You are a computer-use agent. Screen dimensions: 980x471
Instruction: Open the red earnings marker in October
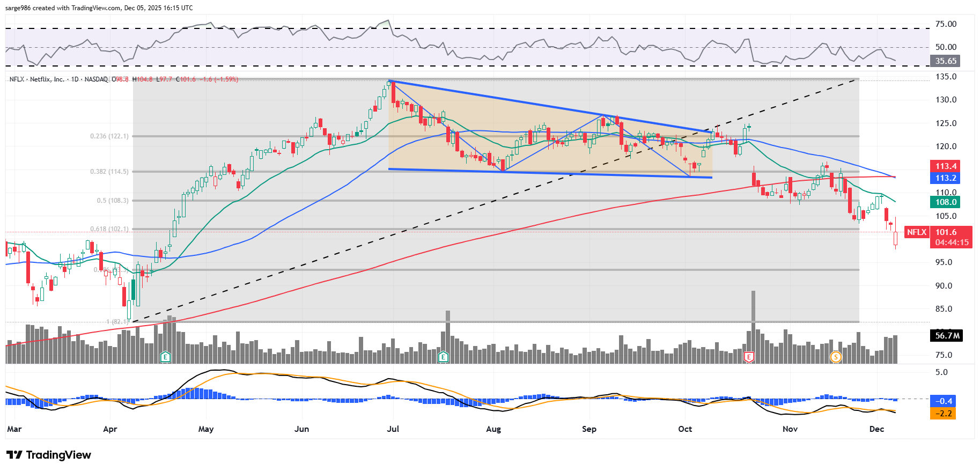pos(749,357)
